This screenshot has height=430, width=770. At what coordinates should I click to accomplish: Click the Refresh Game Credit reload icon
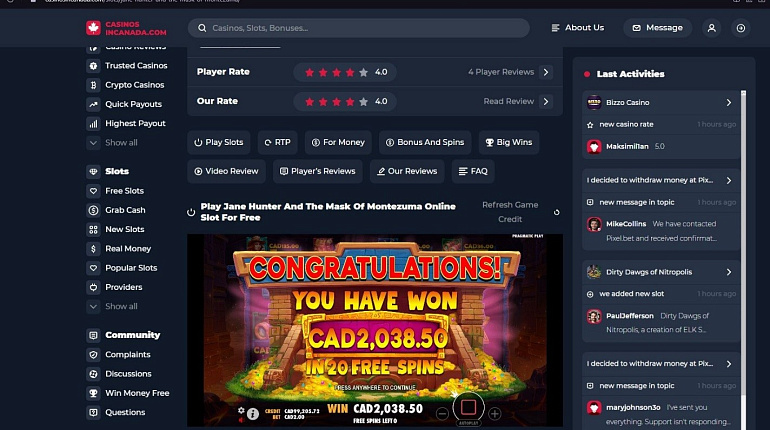[x=556, y=212]
